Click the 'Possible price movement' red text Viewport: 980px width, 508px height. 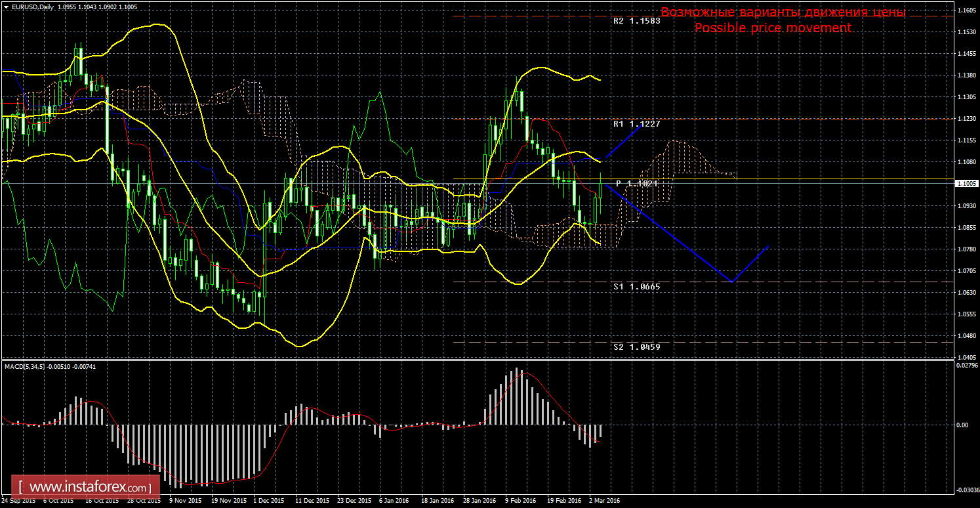pyautogui.click(x=773, y=28)
